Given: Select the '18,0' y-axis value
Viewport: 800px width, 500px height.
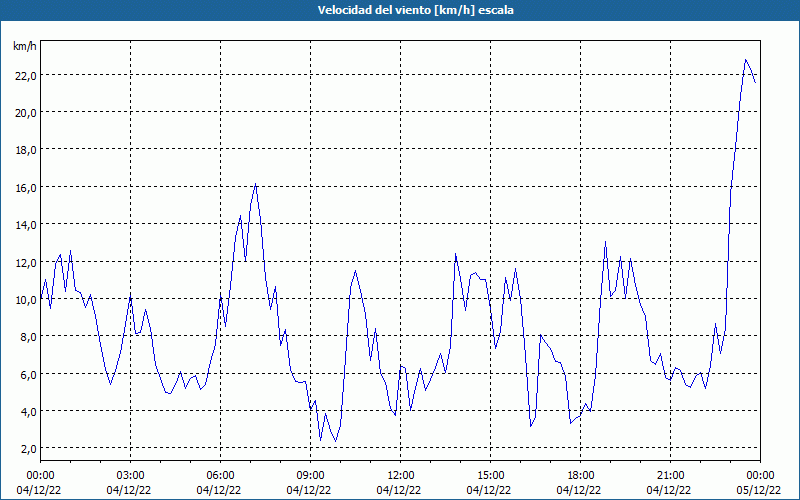Looking at the screenshot, I should pyautogui.click(x=25, y=150).
